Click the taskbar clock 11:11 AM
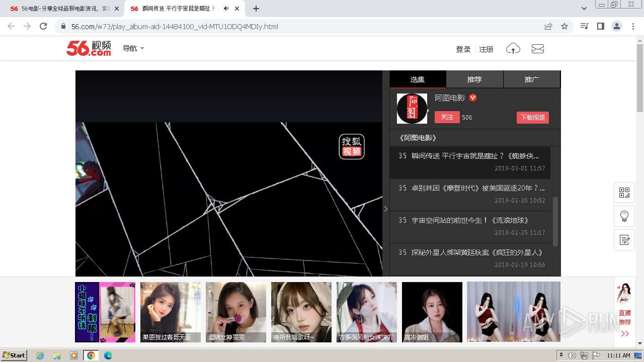Viewport: 644px width, 362px height. point(618,355)
